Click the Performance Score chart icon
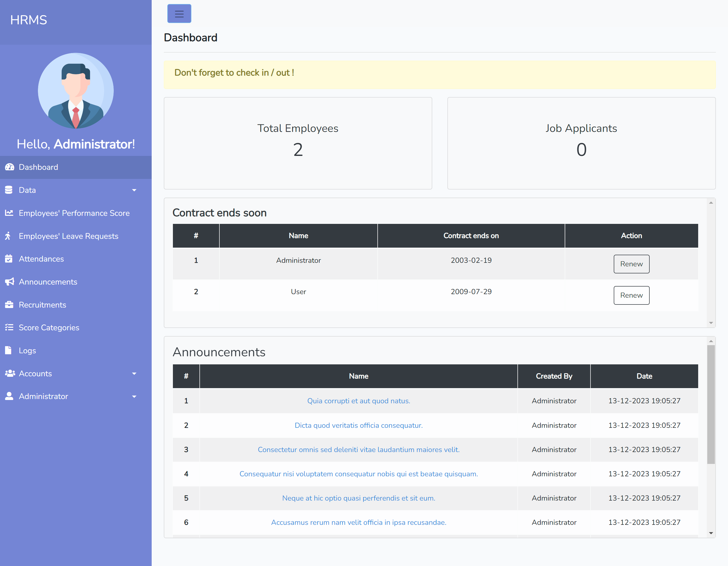Viewport: 728px width, 566px height. (x=9, y=213)
